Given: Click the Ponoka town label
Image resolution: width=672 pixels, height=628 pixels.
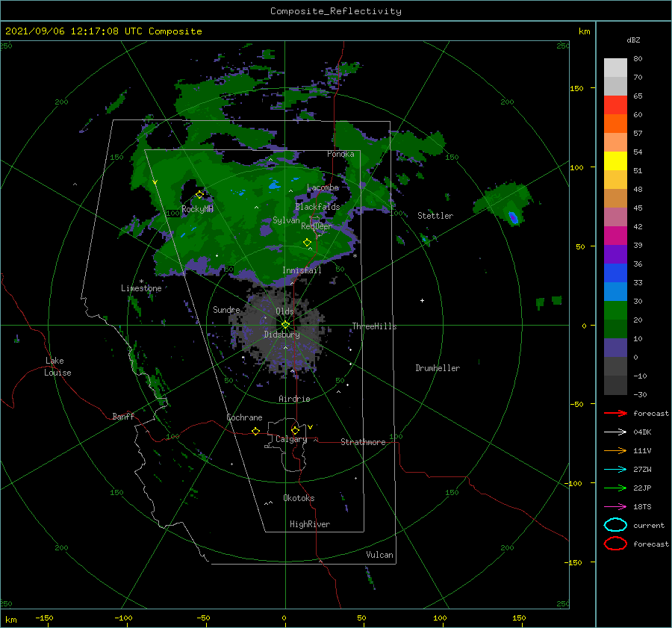Looking at the screenshot, I should [x=340, y=154].
